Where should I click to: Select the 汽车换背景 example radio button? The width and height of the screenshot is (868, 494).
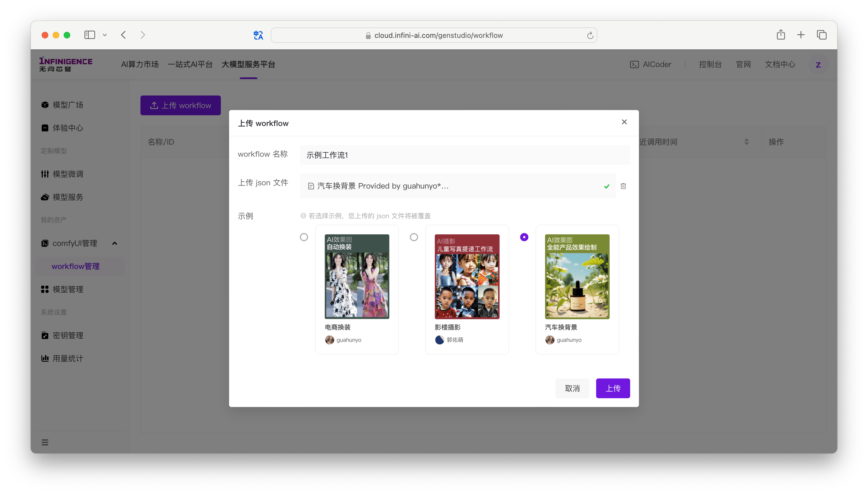point(524,237)
